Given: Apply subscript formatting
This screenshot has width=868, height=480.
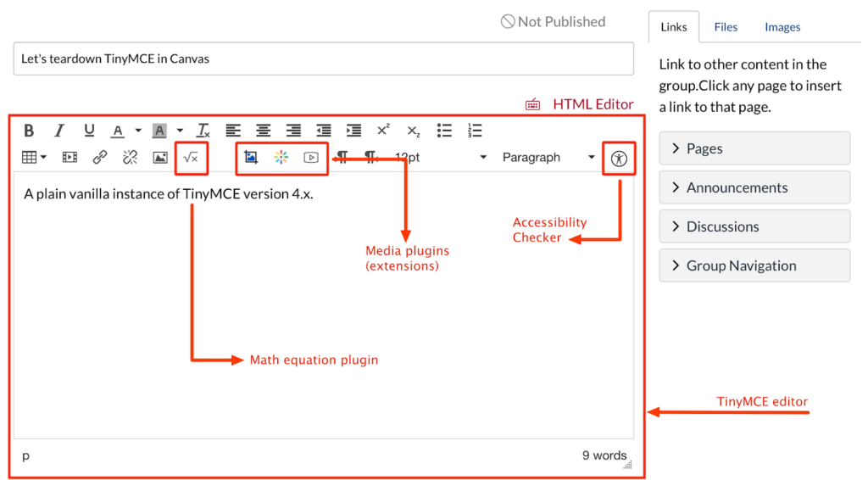Looking at the screenshot, I should (414, 131).
